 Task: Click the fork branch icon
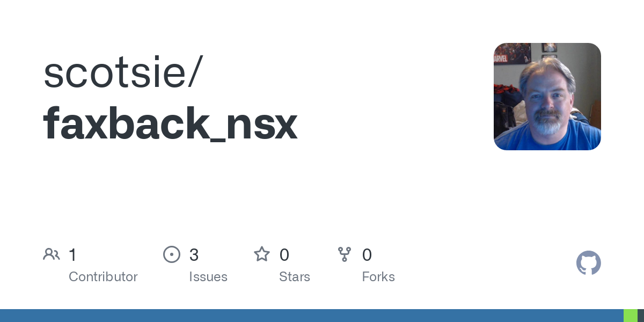345,254
